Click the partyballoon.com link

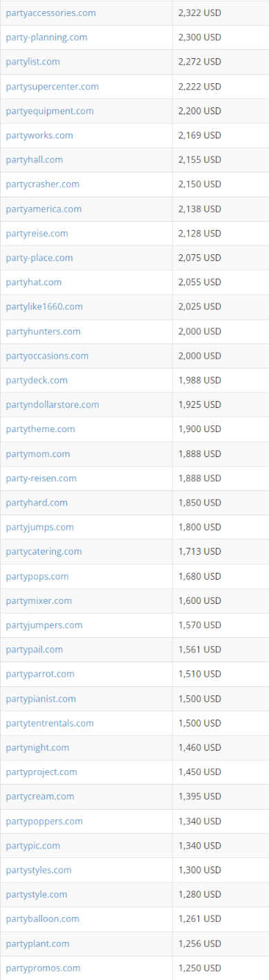42,918
